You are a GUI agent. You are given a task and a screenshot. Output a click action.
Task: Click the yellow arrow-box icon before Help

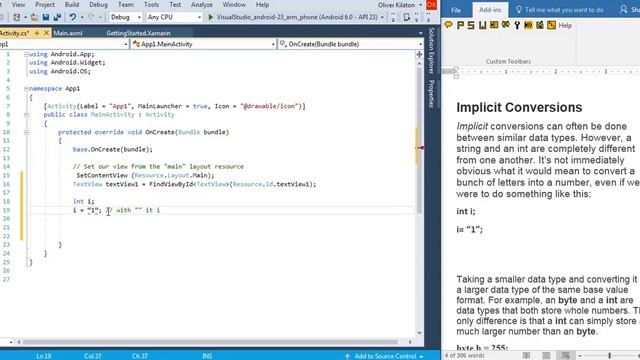[x=551, y=25]
